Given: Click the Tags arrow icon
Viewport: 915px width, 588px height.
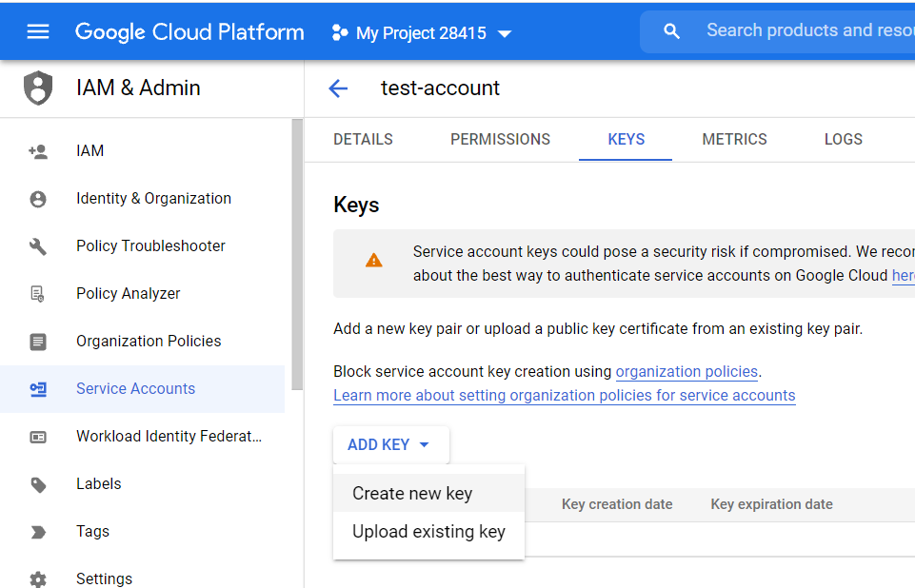Looking at the screenshot, I should pyautogui.click(x=38, y=532).
